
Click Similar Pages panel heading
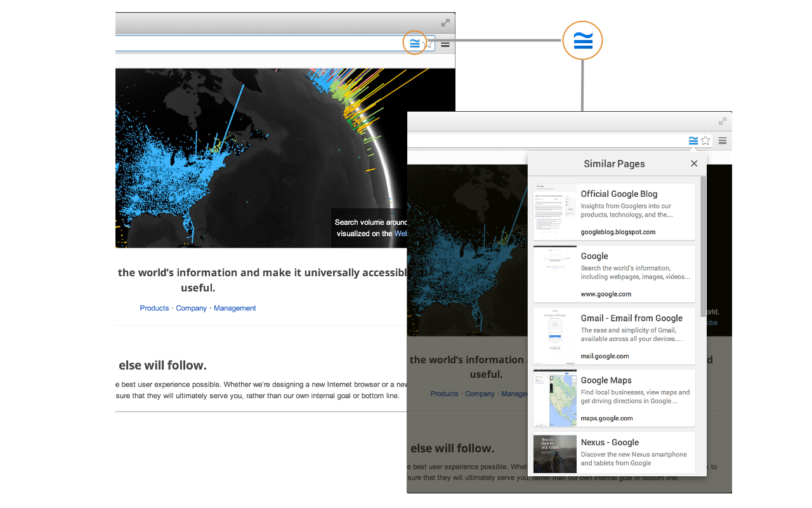(x=614, y=164)
